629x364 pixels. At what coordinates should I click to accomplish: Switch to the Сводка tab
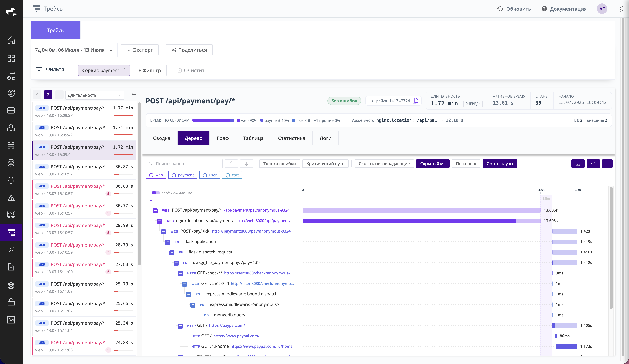point(161,138)
